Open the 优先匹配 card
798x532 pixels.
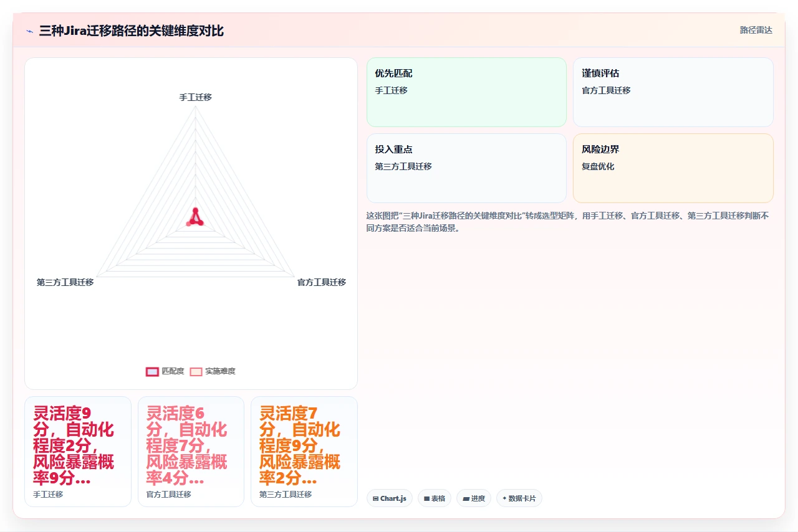point(466,92)
